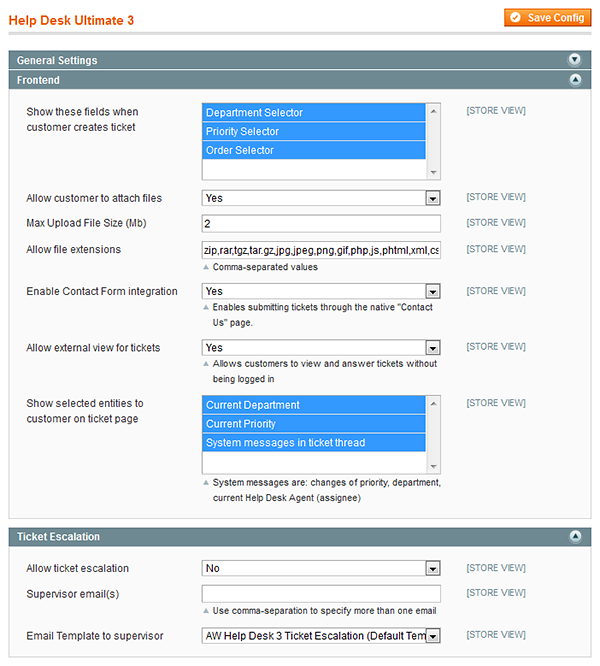Viewport: 600px width, 666px height.
Task: Click the Supervisor email(s) label
Action: (x=73, y=594)
